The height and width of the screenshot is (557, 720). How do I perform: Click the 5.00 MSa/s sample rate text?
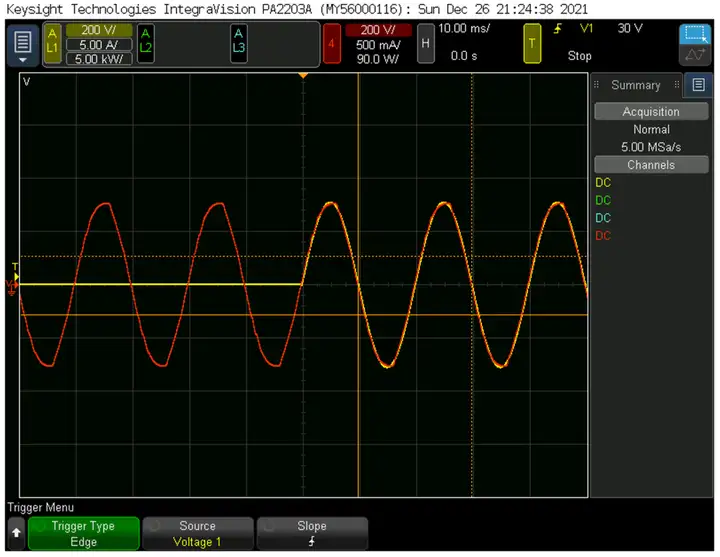pyautogui.click(x=651, y=147)
